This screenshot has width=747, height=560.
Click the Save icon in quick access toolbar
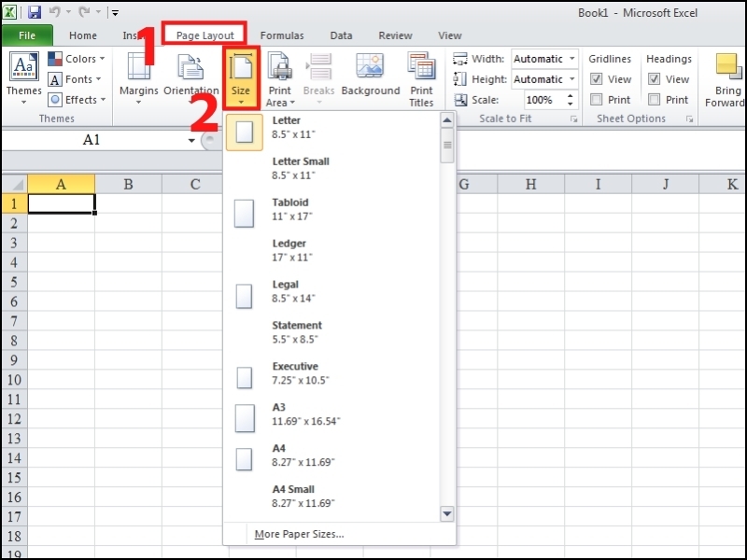click(x=35, y=10)
